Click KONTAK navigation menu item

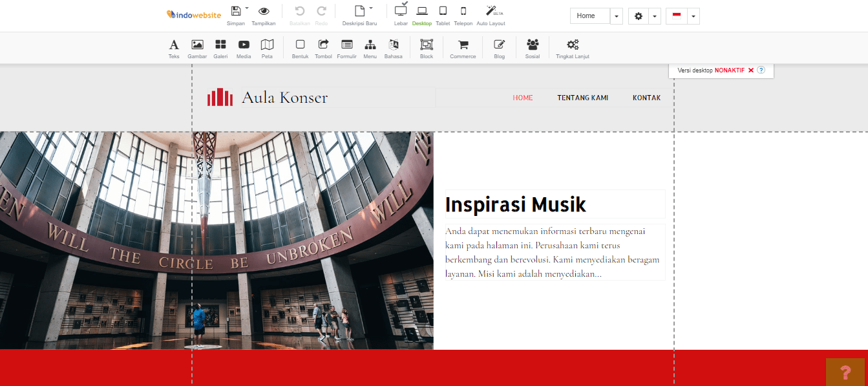click(x=646, y=98)
